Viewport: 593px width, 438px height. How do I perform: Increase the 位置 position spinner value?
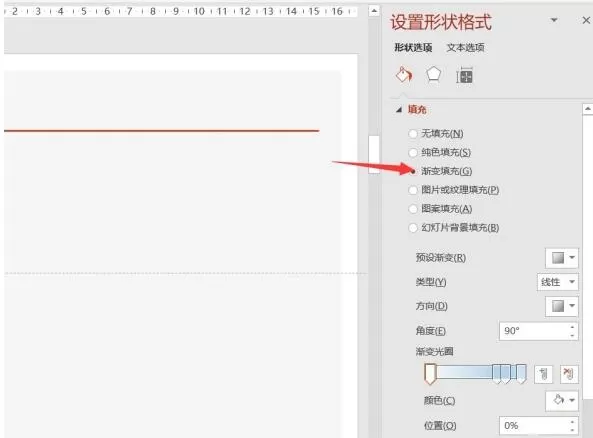click(x=573, y=421)
